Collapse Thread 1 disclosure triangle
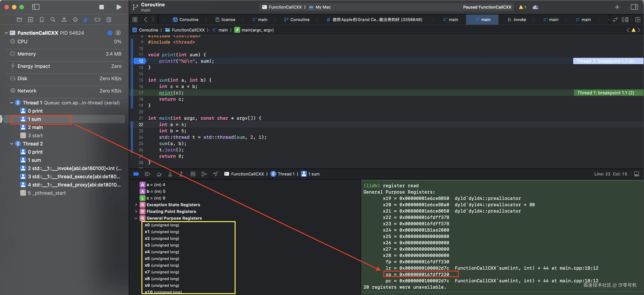Viewport: 644px width, 295px height. pyautogui.click(x=12, y=103)
